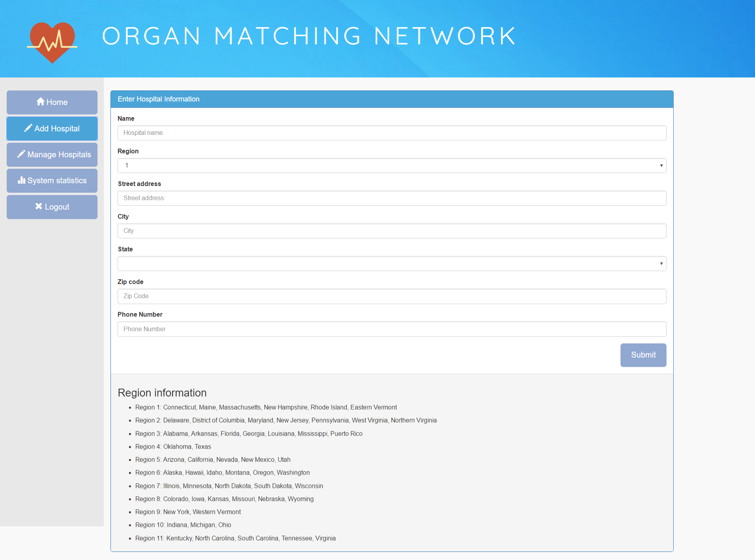Focus the Hospital name input field

(391, 133)
